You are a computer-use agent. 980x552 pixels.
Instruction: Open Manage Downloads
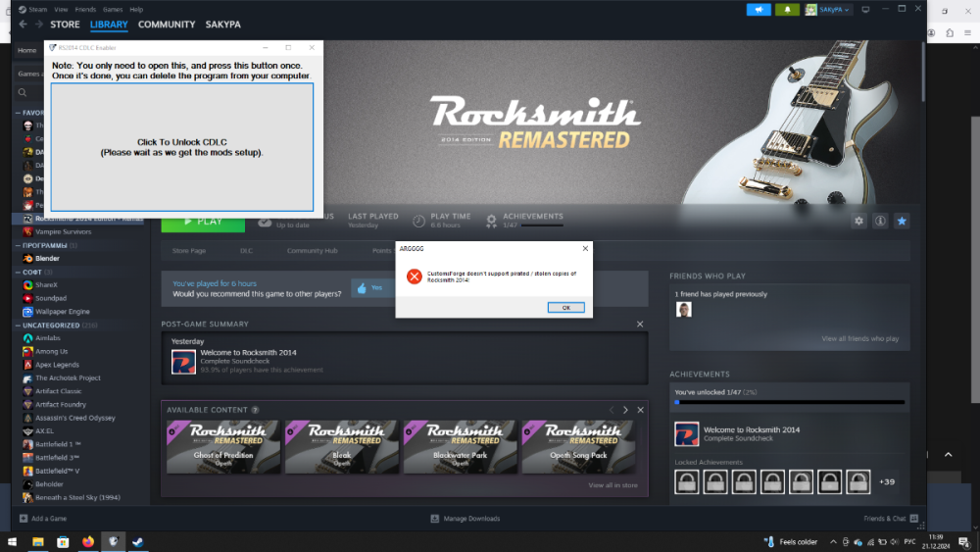point(465,519)
